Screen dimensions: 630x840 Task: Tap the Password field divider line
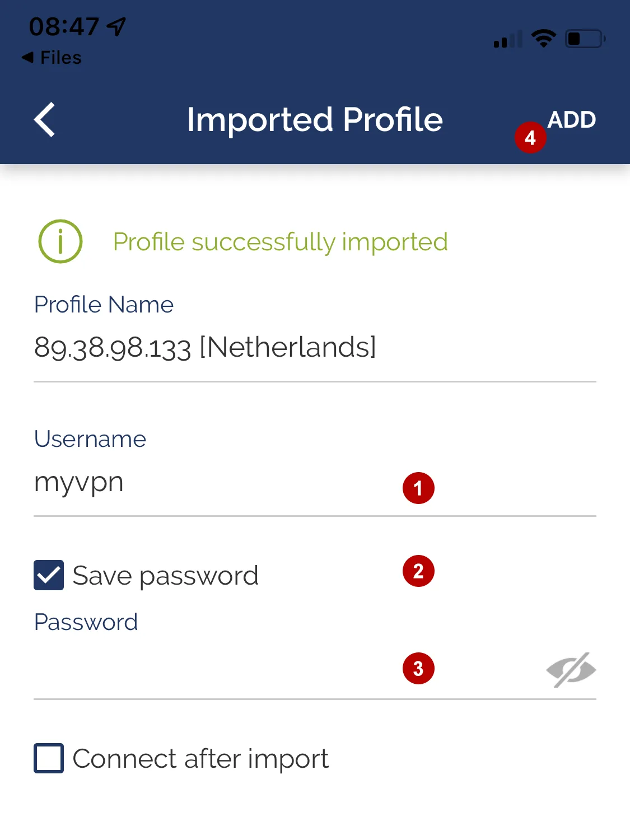tap(314, 698)
